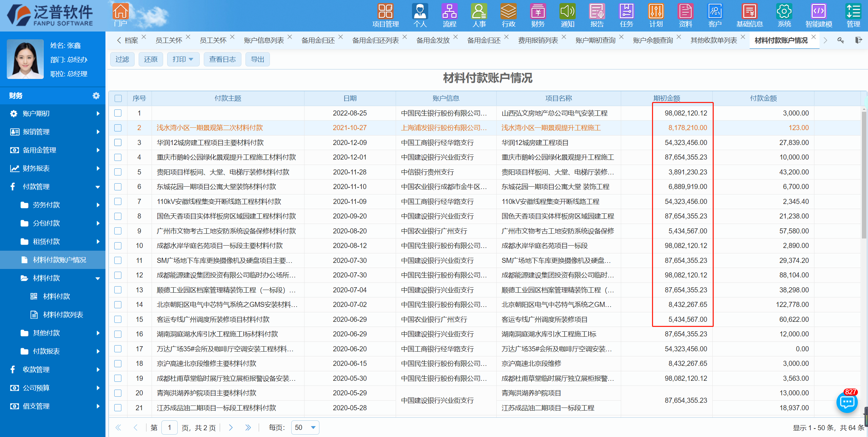Expand the 备用金管理 sidebar menu
This screenshot has height=437, width=868.
tap(53, 150)
